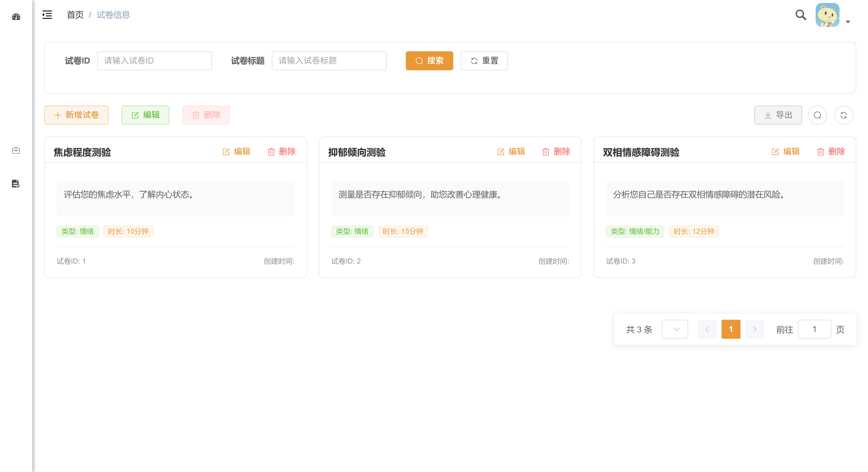Select page 1 in pagination
868x472 pixels.
pyautogui.click(x=731, y=329)
